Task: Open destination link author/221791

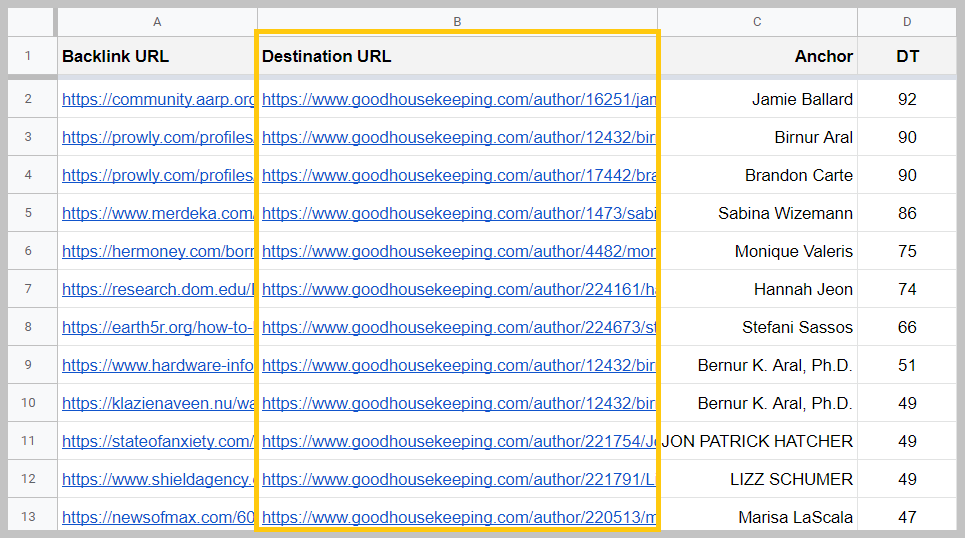Action: (x=459, y=479)
